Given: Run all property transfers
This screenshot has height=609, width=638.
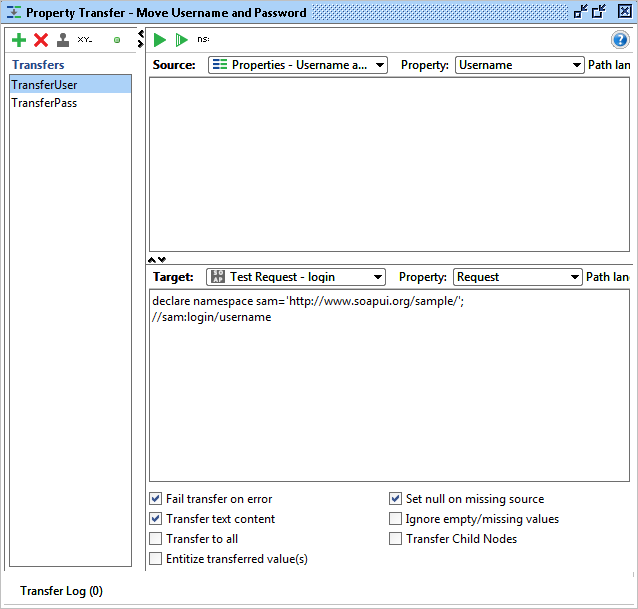Looking at the screenshot, I should 181,40.
